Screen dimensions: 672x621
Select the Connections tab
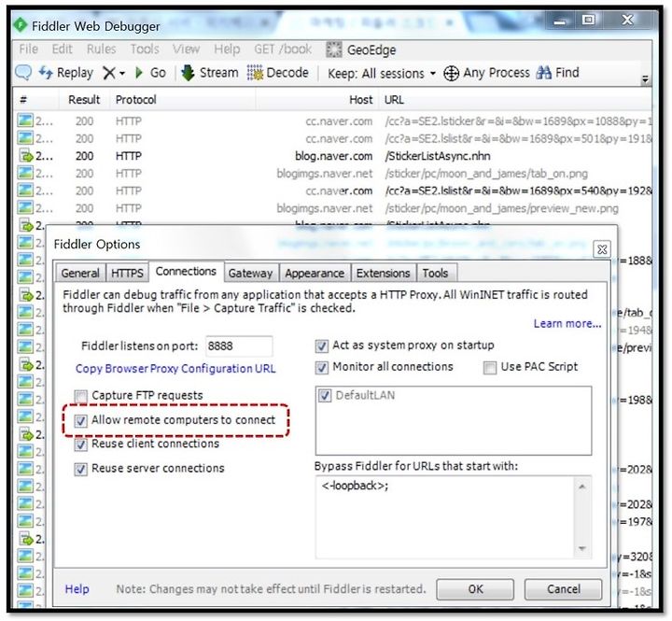click(186, 272)
